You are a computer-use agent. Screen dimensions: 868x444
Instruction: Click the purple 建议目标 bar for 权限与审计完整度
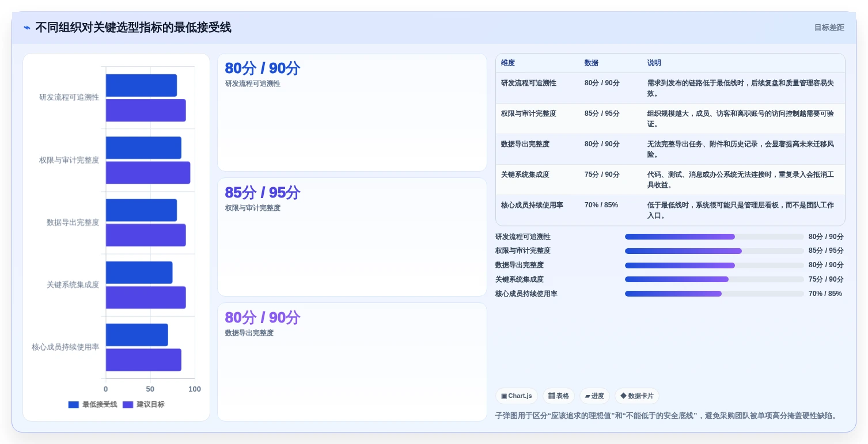click(x=148, y=173)
